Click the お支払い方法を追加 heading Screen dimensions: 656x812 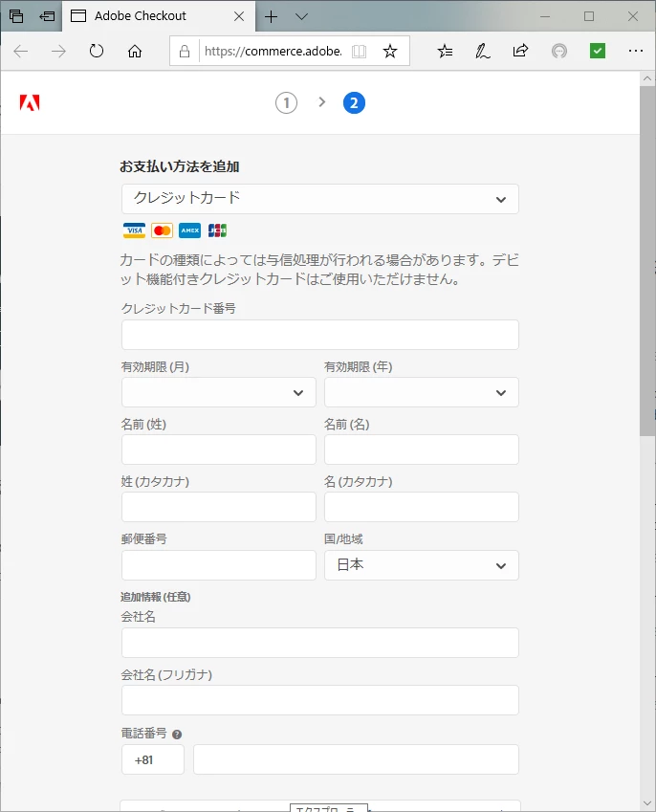[180, 166]
